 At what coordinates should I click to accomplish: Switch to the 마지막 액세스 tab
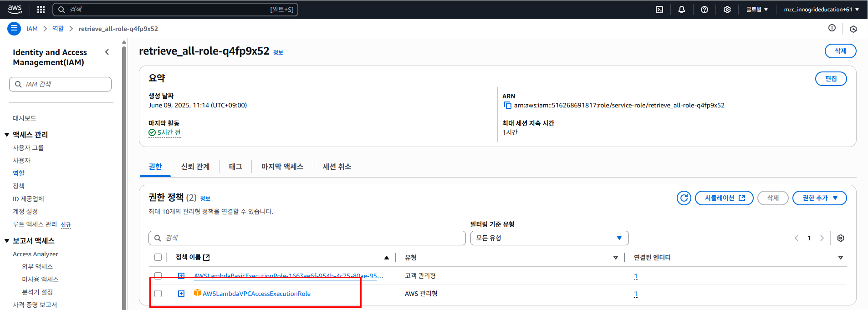[282, 167]
